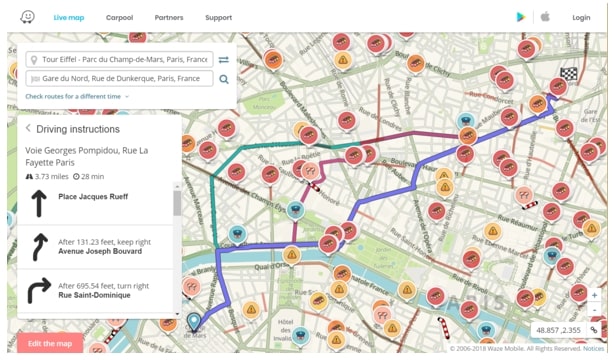The width and height of the screenshot is (616, 360).
Task: Open the Apple App Store icon
Action: (x=545, y=17)
